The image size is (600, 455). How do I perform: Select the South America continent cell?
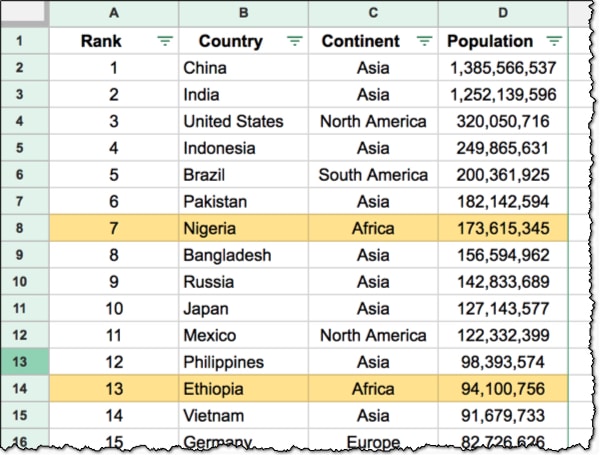click(x=373, y=175)
